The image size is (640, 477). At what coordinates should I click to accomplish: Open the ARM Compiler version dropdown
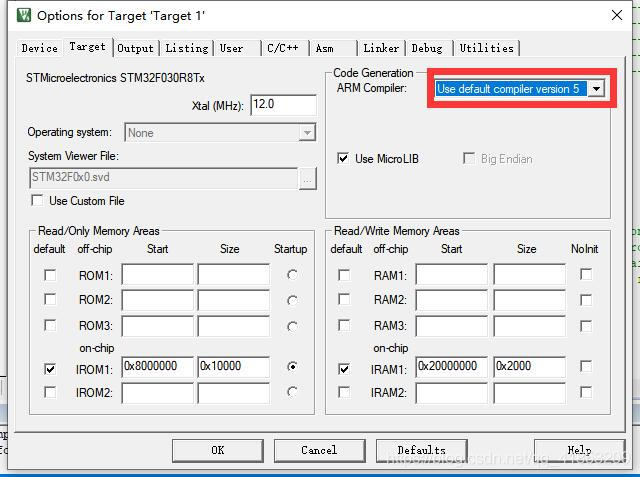pos(596,89)
